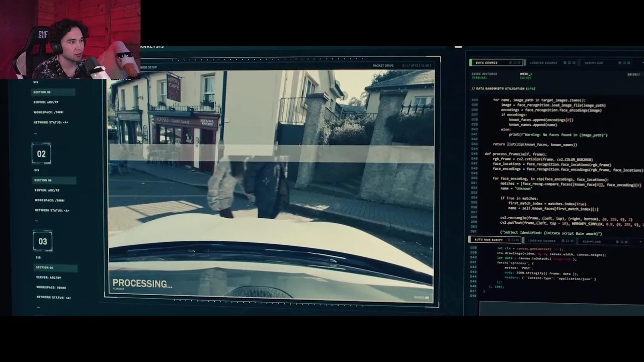Screen dimensions: 644x362
Task: Click NETWORK STATUS: <A> under the 03 box
Action: tap(53, 298)
